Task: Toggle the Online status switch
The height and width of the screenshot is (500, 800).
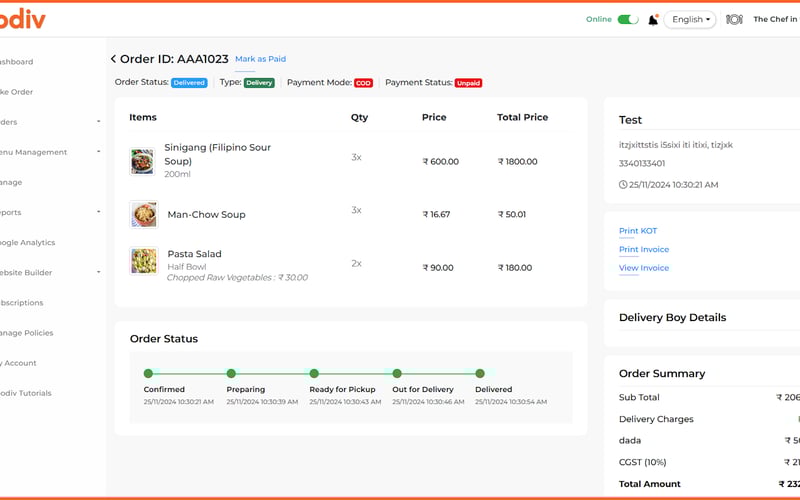Action: [628, 19]
